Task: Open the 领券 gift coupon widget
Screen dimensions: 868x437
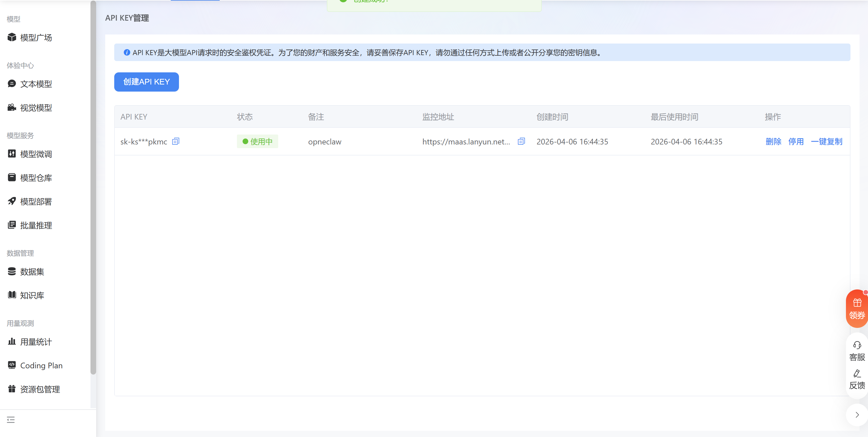Action: [x=857, y=309]
